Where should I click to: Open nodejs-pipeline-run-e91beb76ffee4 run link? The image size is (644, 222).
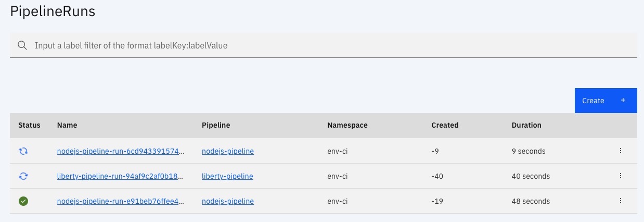coord(121,201)
